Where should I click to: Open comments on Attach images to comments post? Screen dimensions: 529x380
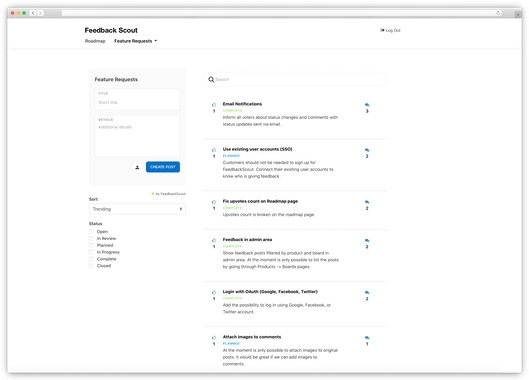(367, 337)
